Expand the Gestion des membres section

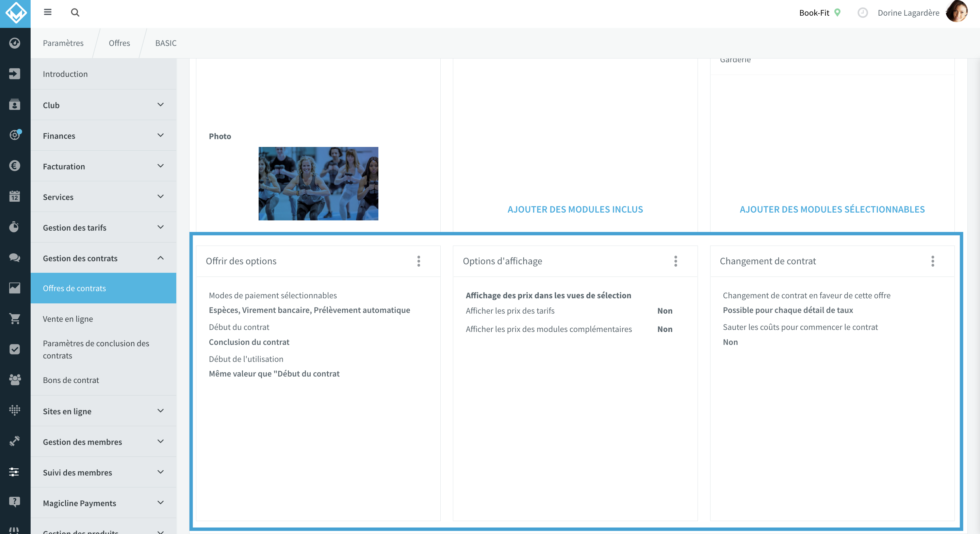click(x=103, y=441)
